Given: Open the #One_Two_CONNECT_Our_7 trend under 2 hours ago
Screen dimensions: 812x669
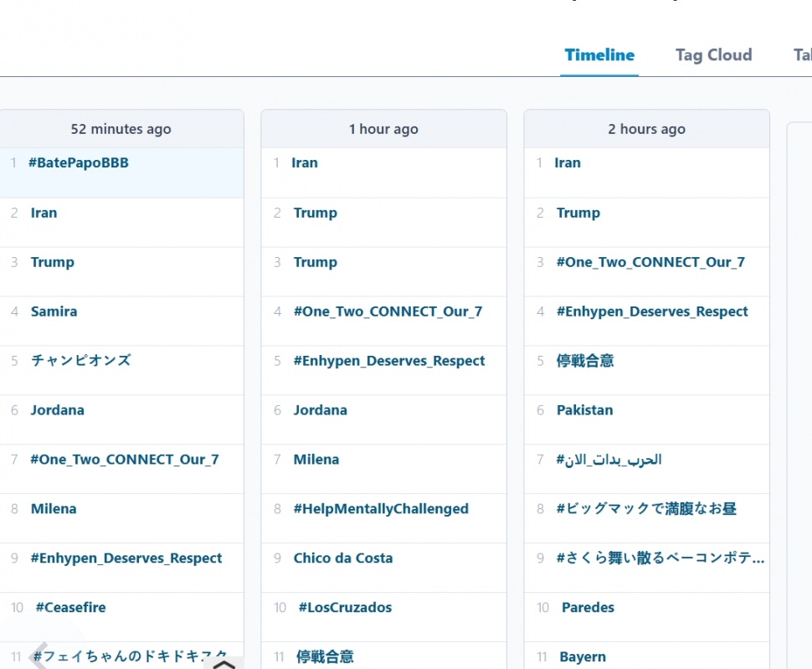Looking at the screenshot, I should pos(650,262).
